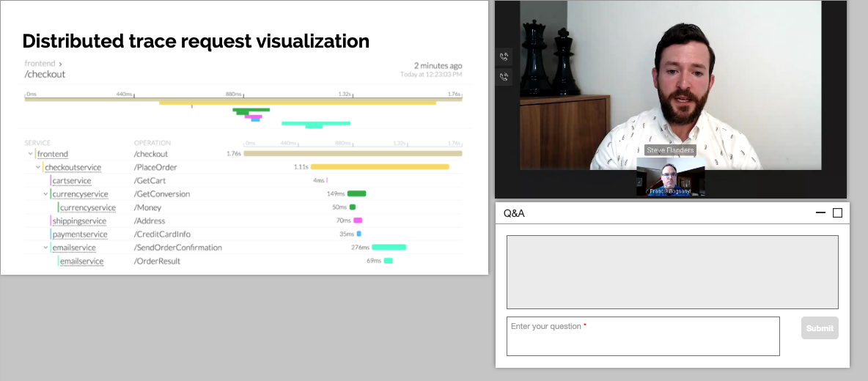868x381 pixels.
Task: Select the teal /SendOrderConfirmation 276ms span bar
Action: click(x=389, y=247)
